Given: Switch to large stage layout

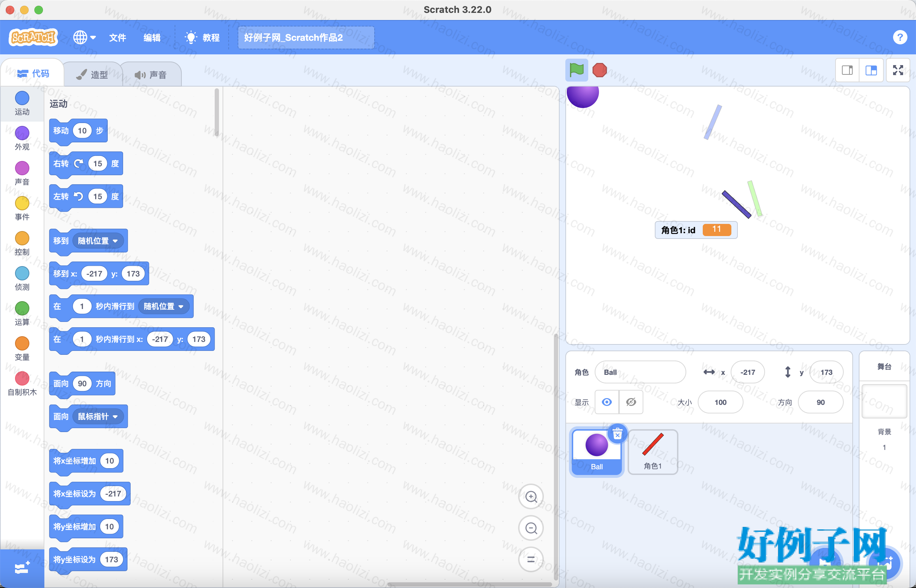Looking at the screenshot, I should 871,70.
